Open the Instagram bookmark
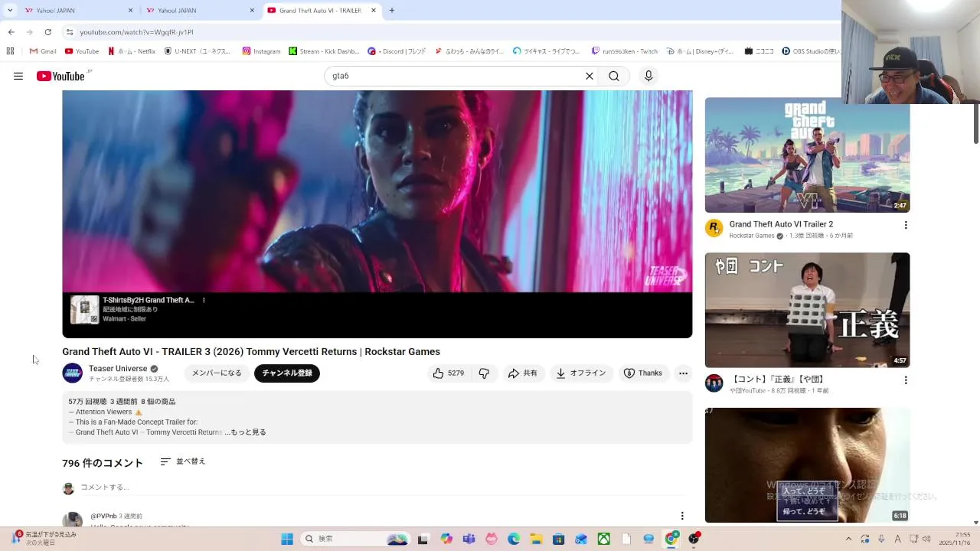Image resolution: width=980 pixels, height=551 pixels. (x=262, y=51)
